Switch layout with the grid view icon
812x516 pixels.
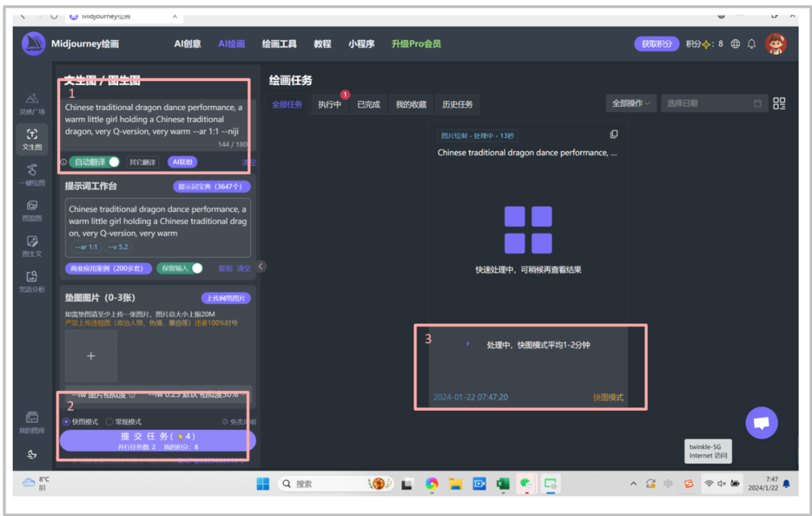click(x=779, y=104)
